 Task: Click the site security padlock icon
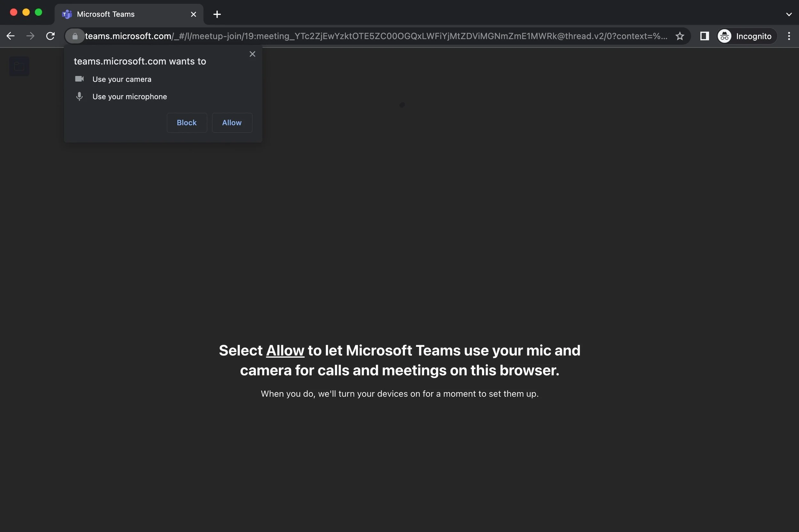pos(75,36)
